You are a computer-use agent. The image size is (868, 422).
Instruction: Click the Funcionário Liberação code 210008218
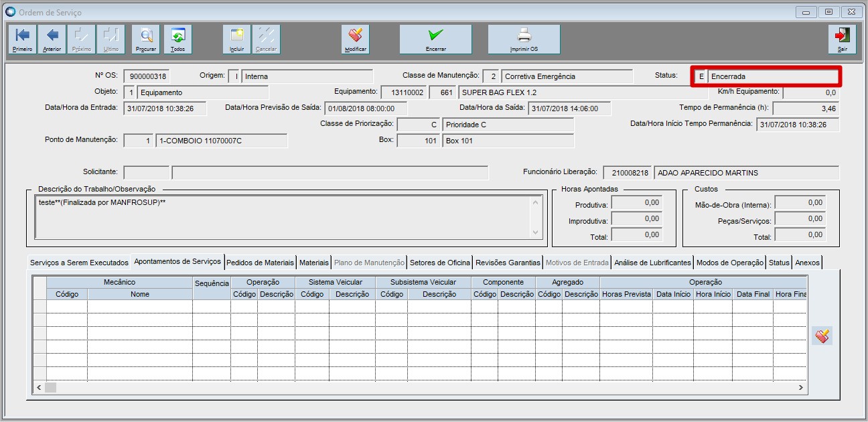(x=628, y=173)
